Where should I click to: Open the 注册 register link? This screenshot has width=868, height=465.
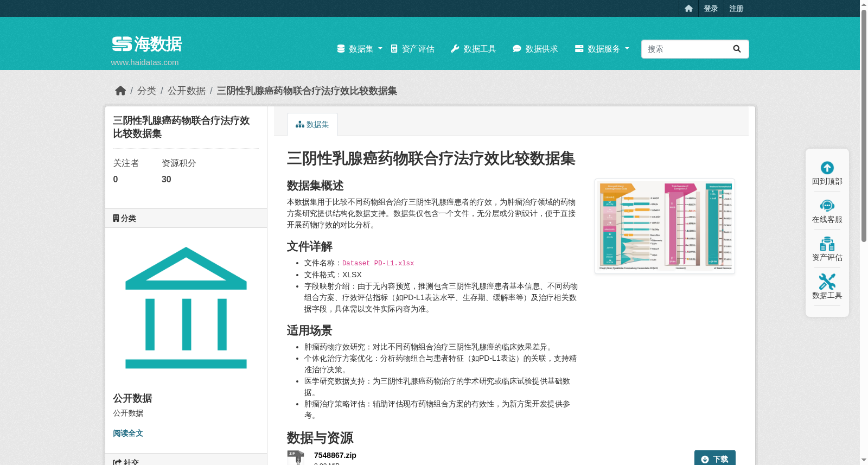[736, 9]
